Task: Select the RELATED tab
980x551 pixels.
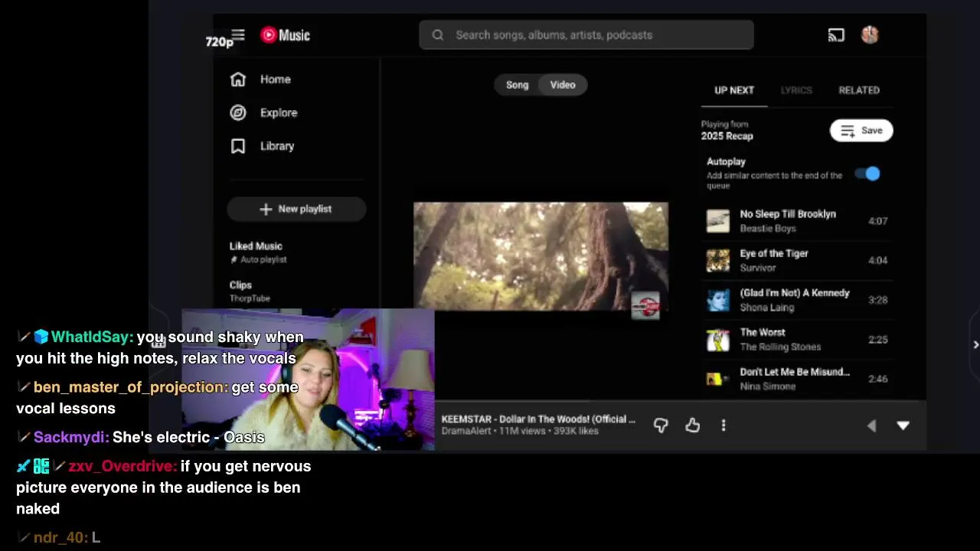Action: click(x=859, y=90)
